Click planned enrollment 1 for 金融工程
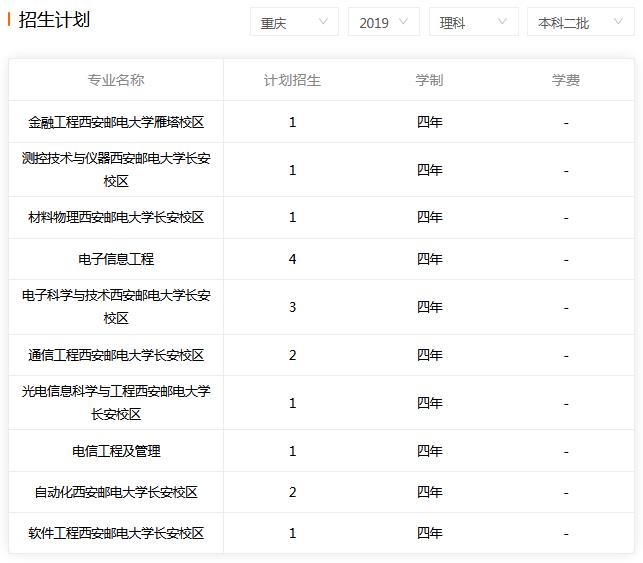This screenshot has height=563, width=643. coord(292,122)
